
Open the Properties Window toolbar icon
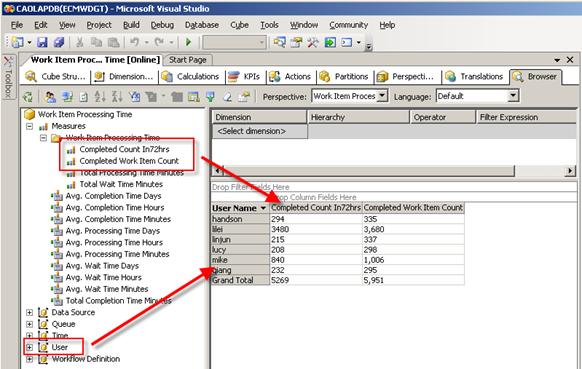coord(296,42)
